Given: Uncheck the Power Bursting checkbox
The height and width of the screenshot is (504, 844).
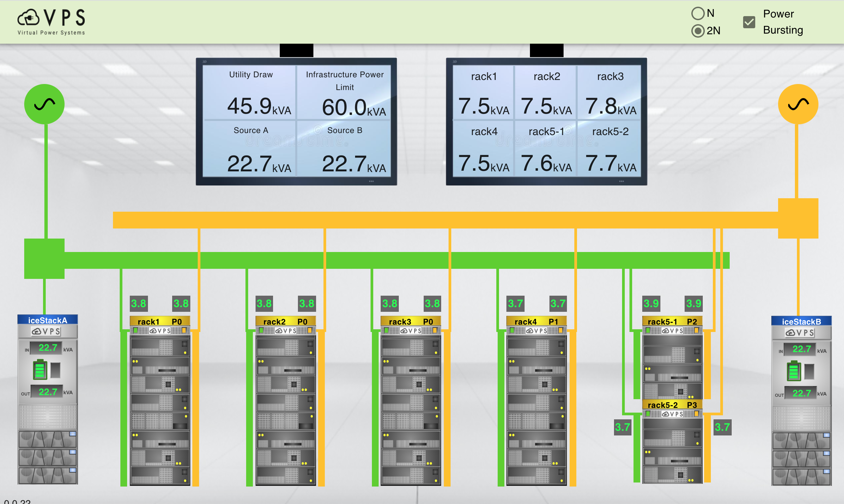Looking at the screenshot, I should pos(749,22).
